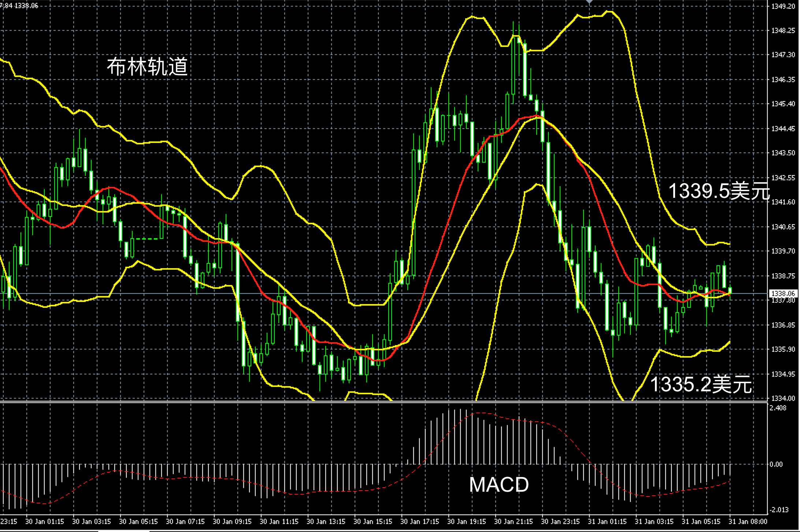The width and height of the screenshot is (800, 532).
Task: Click the MACD scale value 2.408
Action: 778,408
